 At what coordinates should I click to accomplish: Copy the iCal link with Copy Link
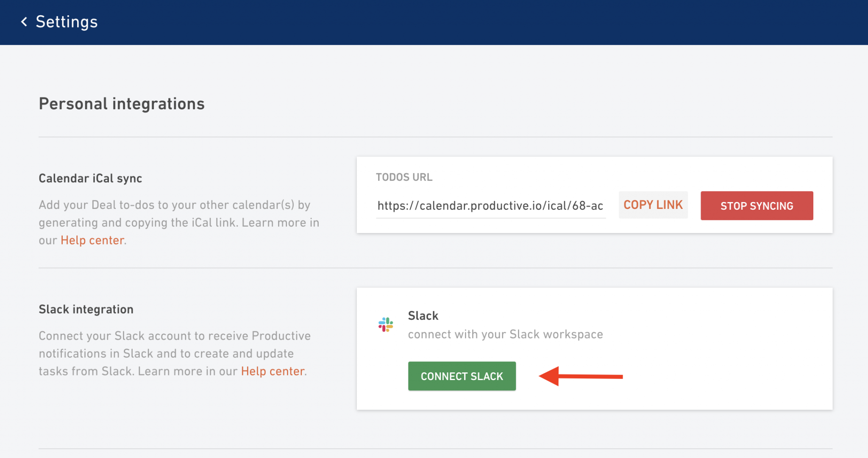(x=653, y=205)
